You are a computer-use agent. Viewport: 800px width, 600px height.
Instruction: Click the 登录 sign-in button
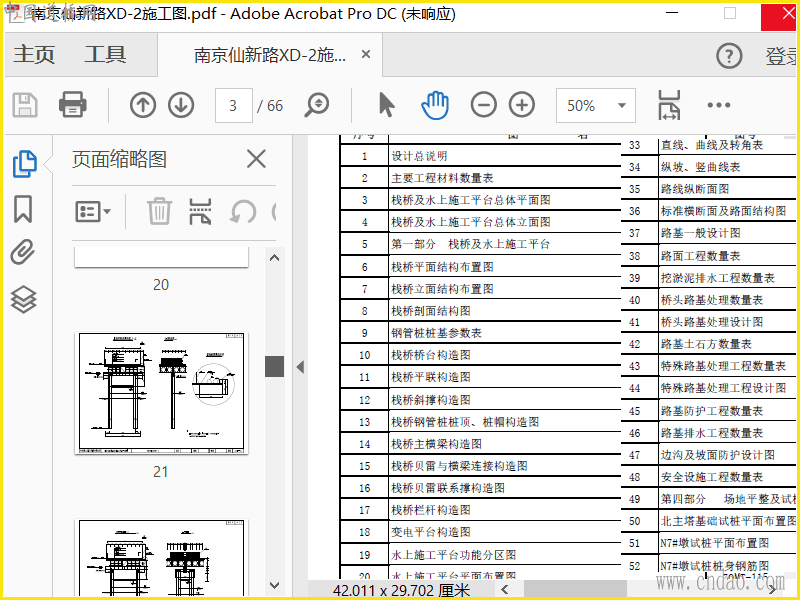(782, 56)
